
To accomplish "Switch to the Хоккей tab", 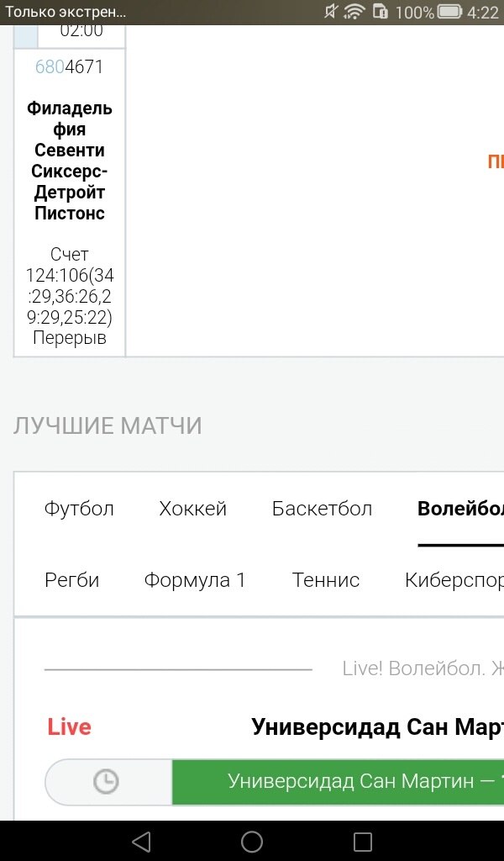I will coord(192,509).
